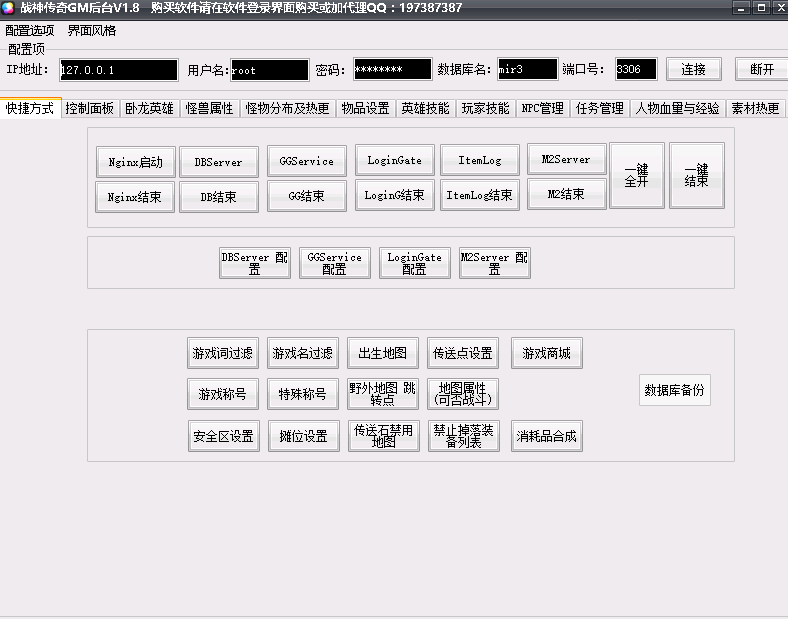Open the 人物血量与经验 tab

[x=677, y=108]
